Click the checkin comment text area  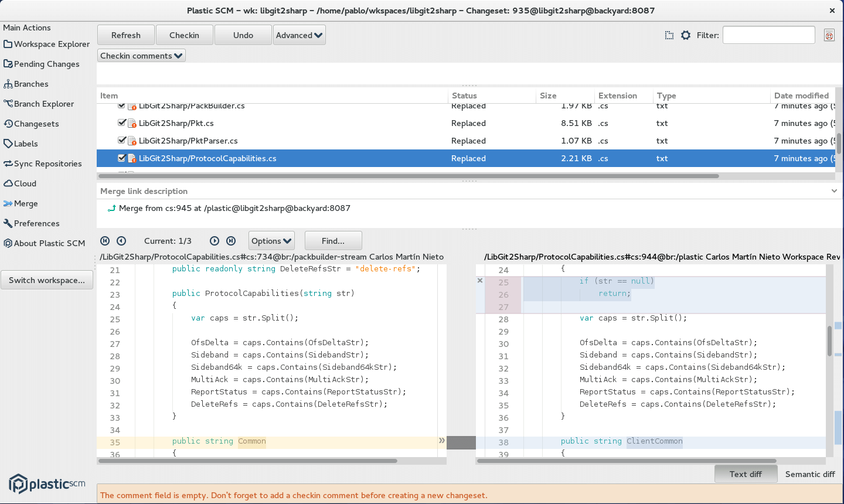click(469, 73)
